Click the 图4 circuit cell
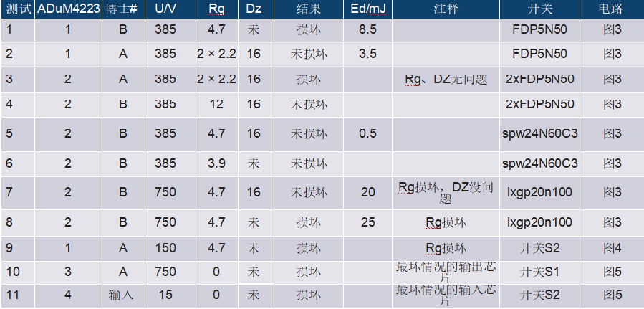The width and height of the screenshot is (644, 309). pyautogui.click(x=612, y=248)
